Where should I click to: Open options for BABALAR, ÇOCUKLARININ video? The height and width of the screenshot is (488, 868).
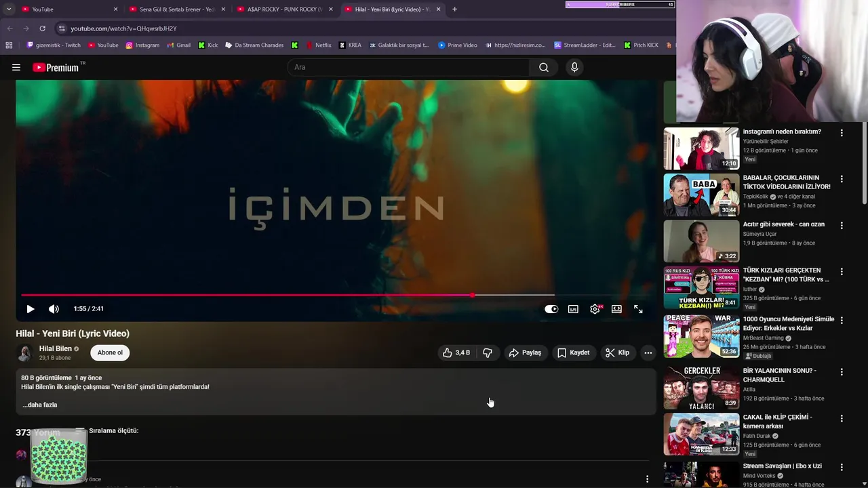coord(842,179)
